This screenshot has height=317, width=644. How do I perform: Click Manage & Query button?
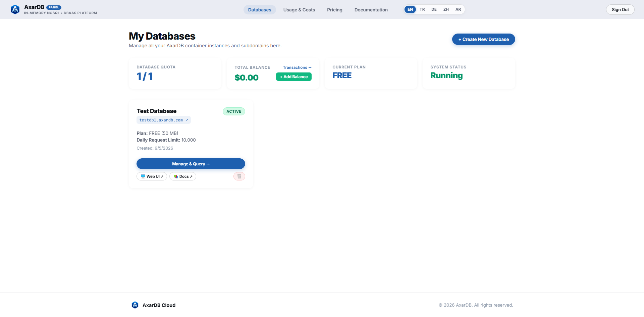pos(191,164)
